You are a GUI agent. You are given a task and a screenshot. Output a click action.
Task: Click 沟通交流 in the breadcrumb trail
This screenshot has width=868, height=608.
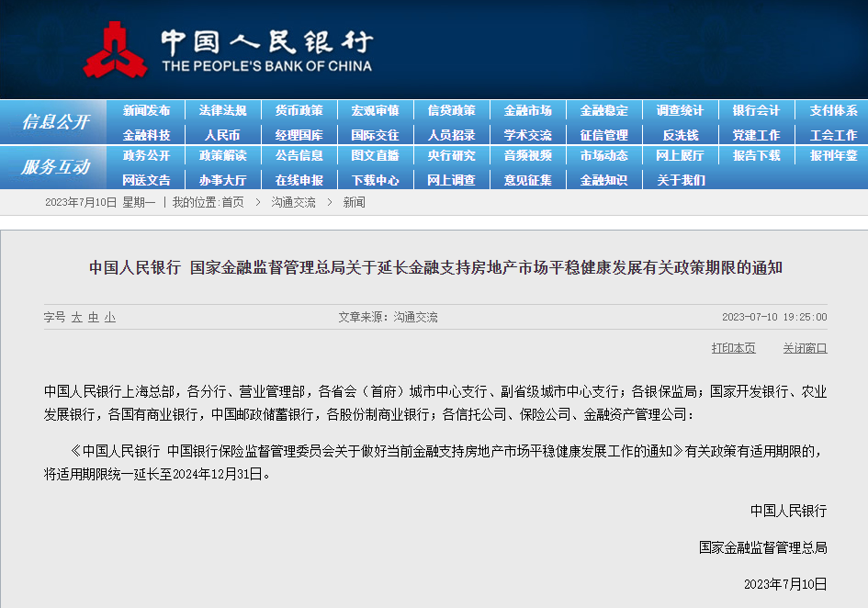pos(293,202)
